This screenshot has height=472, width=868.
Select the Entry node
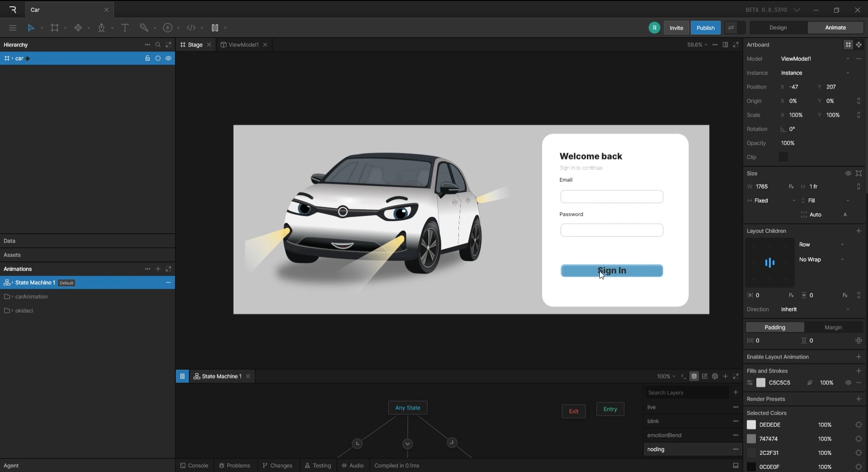[610, 409]
